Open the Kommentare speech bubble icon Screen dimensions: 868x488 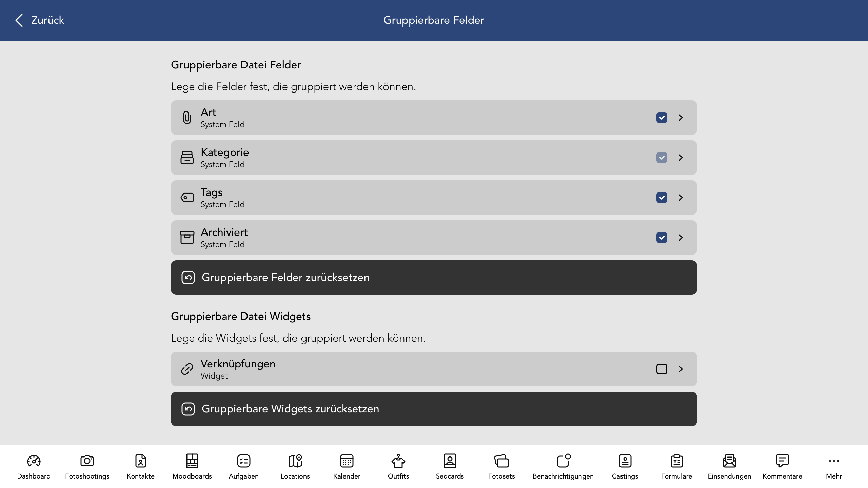pos(782,461)
